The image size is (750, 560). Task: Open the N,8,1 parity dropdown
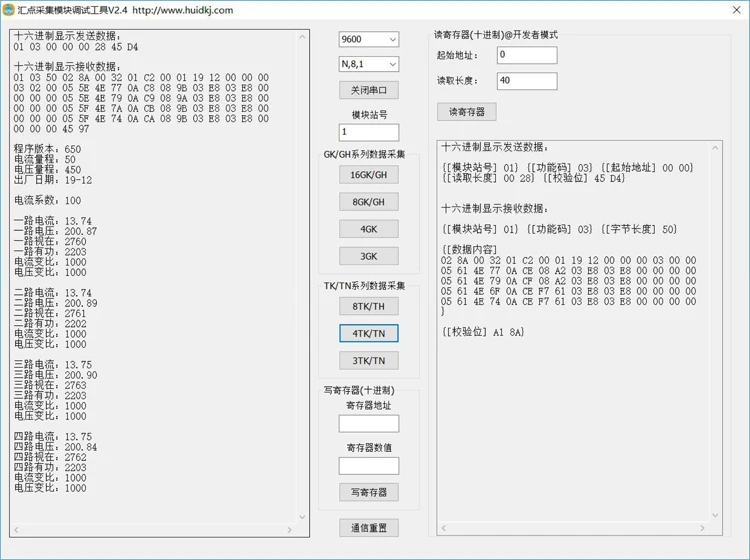(369, 64)
